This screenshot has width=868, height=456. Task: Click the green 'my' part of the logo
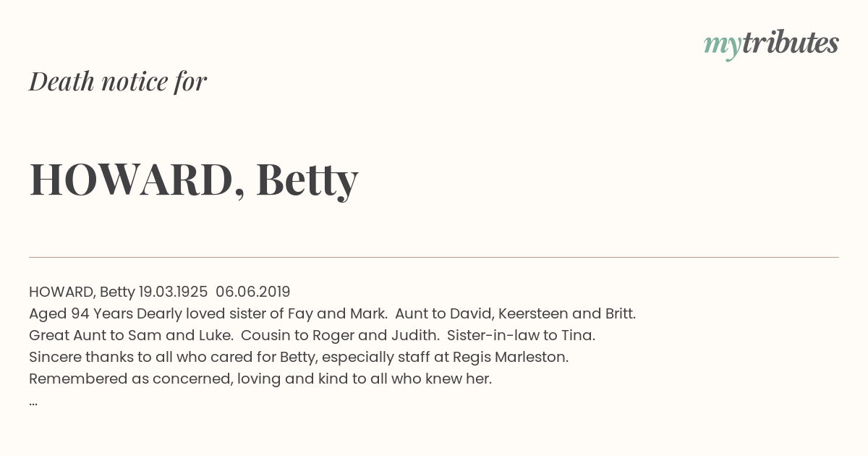tap(722, 47)
